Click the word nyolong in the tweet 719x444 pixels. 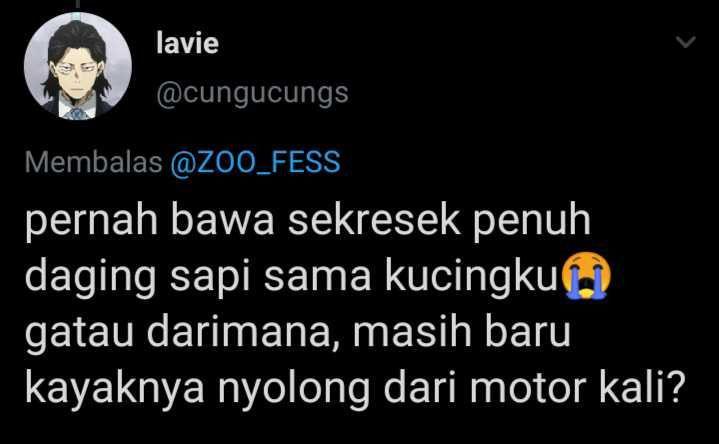pyautogui.click(x=293, y=388)
